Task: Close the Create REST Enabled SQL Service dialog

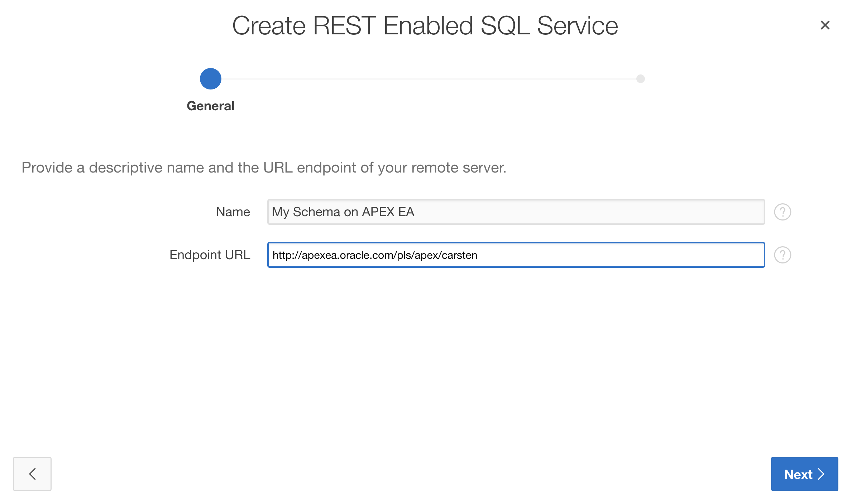Action: [x=825, y=25]
